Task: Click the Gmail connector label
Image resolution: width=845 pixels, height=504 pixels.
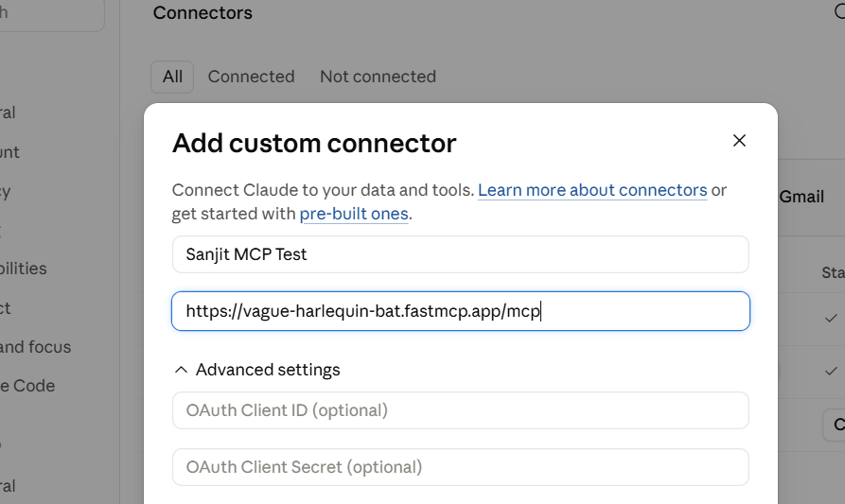Action: [801, 197]
